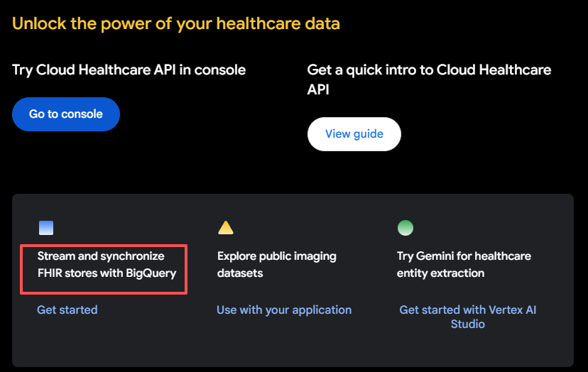Click Try Cloud Healthcare API in console heading

click(129, 70)
